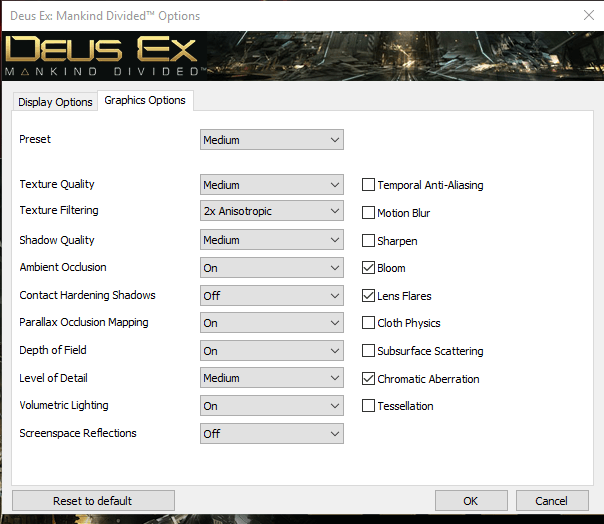Switch to the Display Options tab
This screenshot has width=604, height=524.
coord(55,102)
